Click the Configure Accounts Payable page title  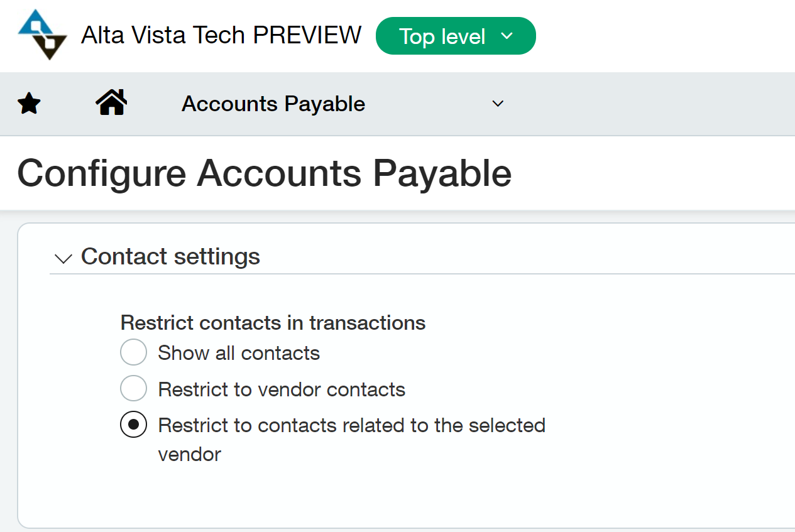[x=264, y=173]
